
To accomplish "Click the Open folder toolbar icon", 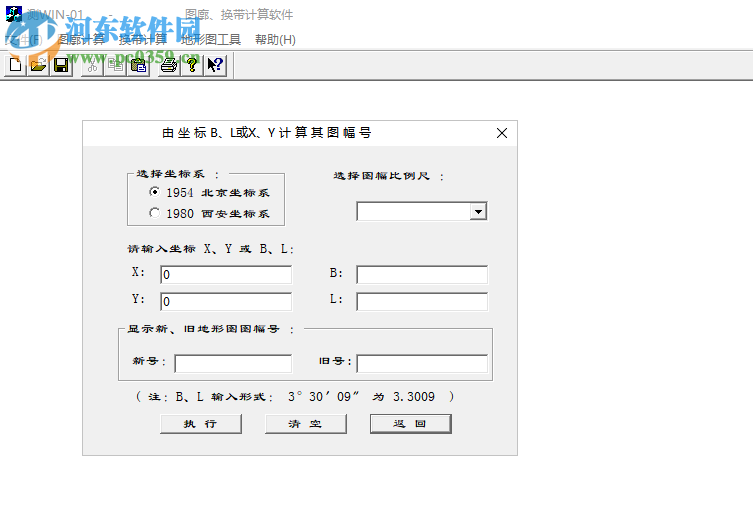I will (x=38, y=65).
